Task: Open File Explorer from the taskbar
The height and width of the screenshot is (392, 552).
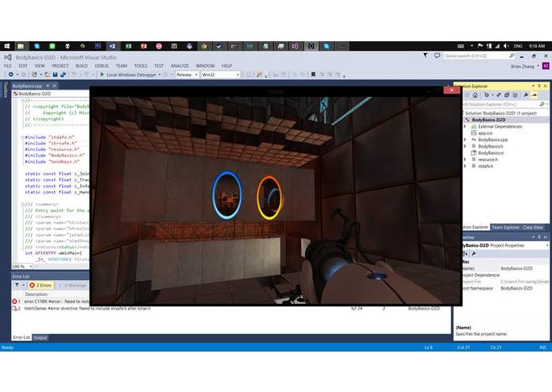Action: tap(21, 46)
